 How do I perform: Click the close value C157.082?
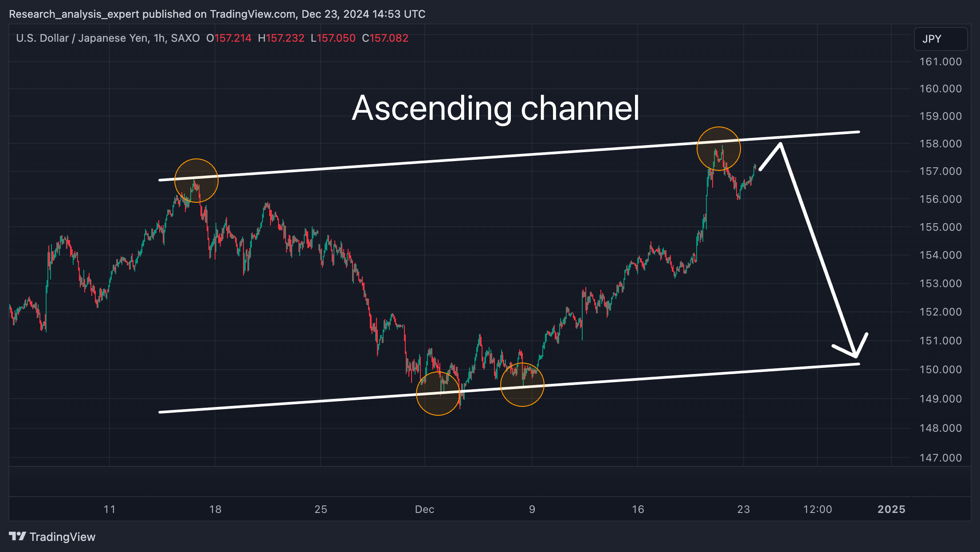coord(385,38)
